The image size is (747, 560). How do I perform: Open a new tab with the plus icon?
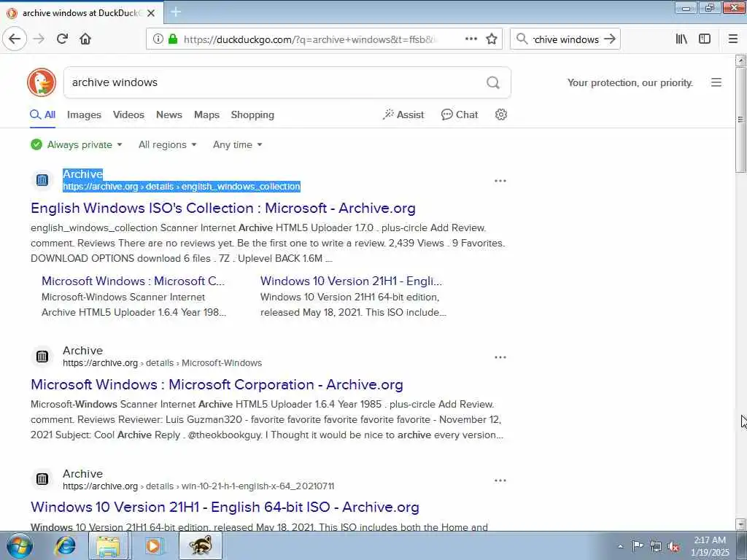tap(176, 12)
